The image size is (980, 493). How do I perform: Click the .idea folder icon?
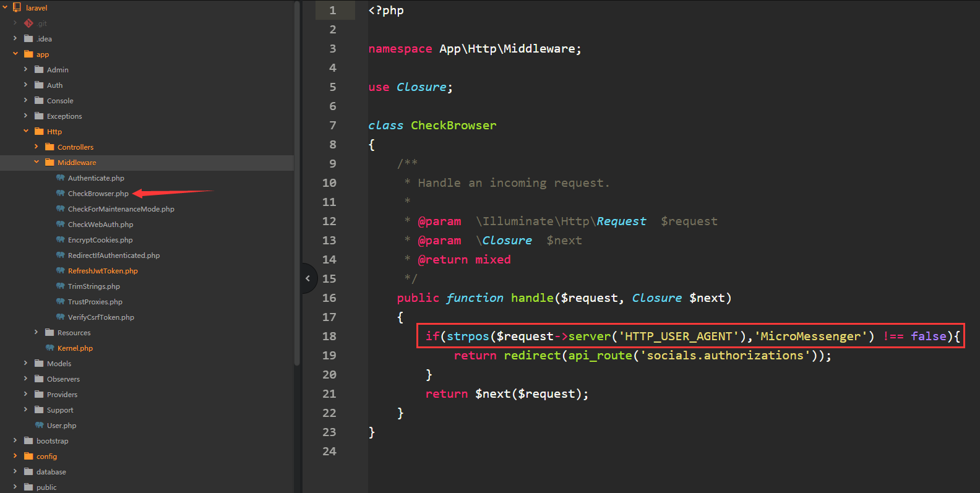click(x=28, y=38)
